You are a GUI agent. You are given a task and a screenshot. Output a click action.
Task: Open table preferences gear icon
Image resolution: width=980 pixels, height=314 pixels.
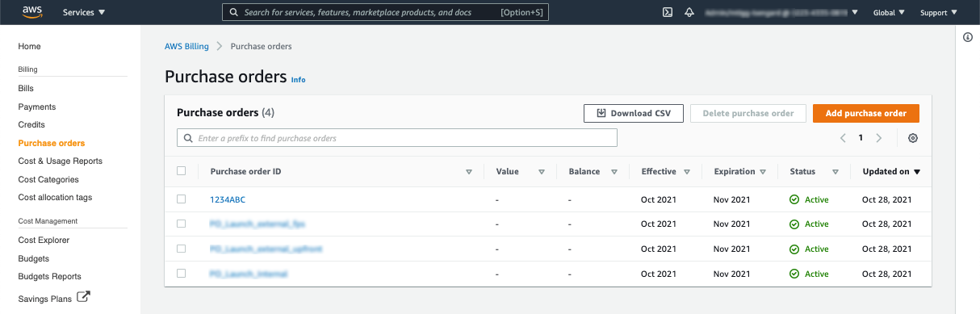click(x=913, y=138)
